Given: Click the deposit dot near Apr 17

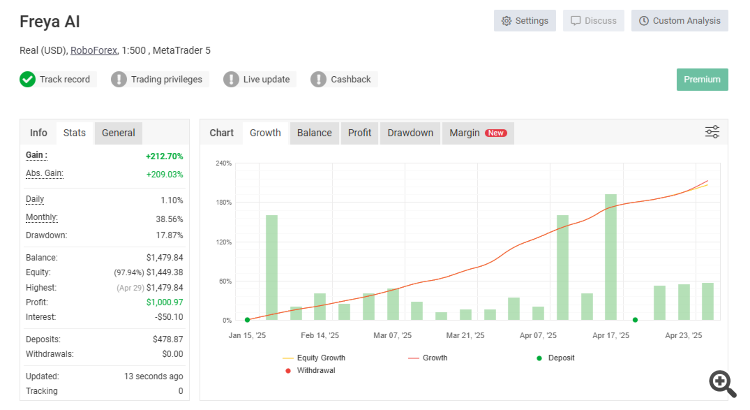Looking at the screenshot, I should 635,320.
